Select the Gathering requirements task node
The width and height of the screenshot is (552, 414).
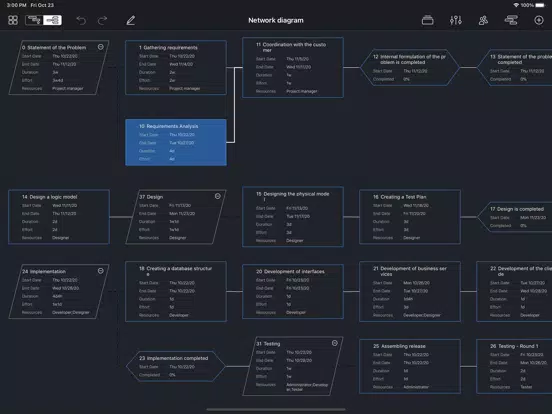[176, 67]
